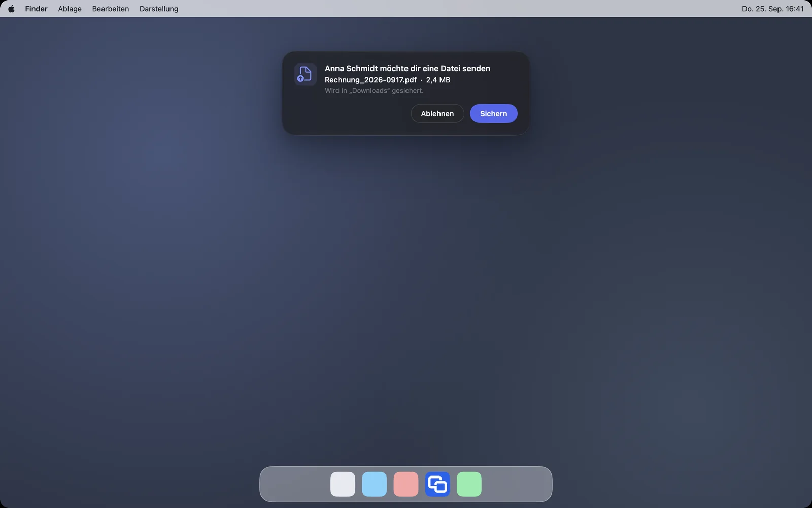Decline the file with Ablehnen
The height and width of the screenshot is (508, 812).
[x=437, y=113]
